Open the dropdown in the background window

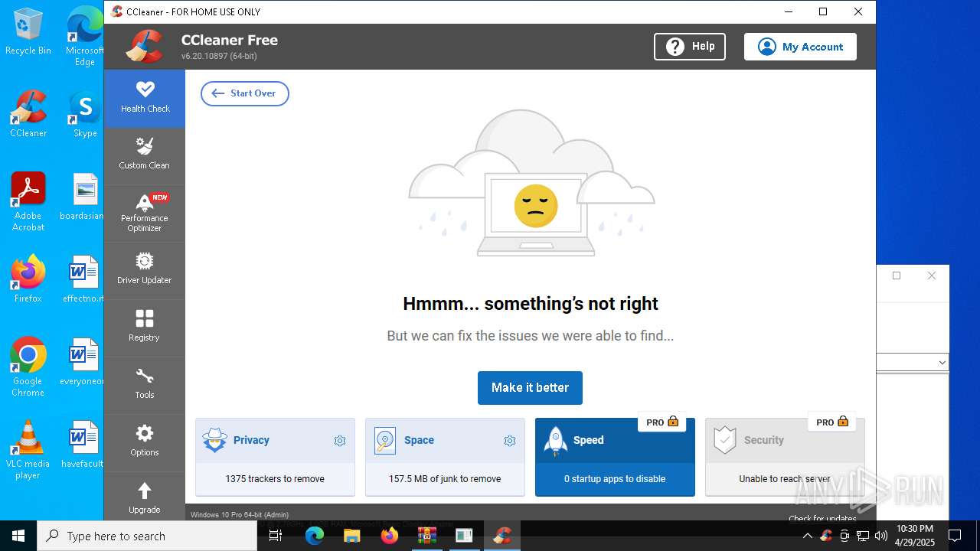coord(942,363)
